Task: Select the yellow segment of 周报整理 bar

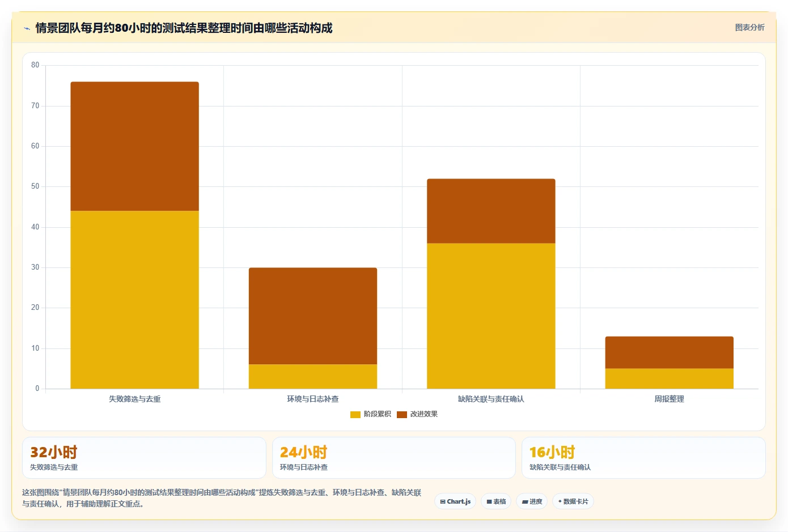Action: point(670,378)
